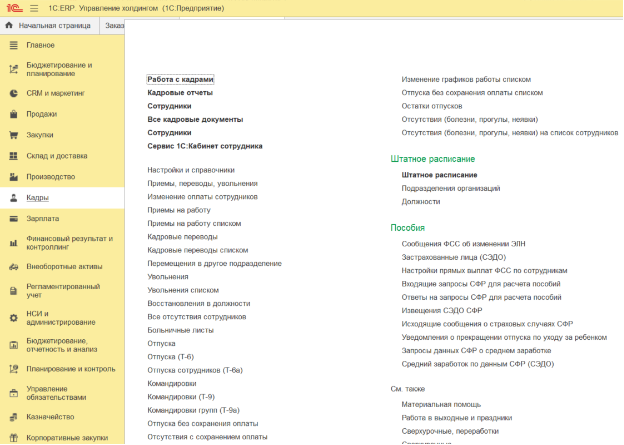Open the Главное section
The image size is (624, 445).
pyautogui.click(x=40, y=45)
